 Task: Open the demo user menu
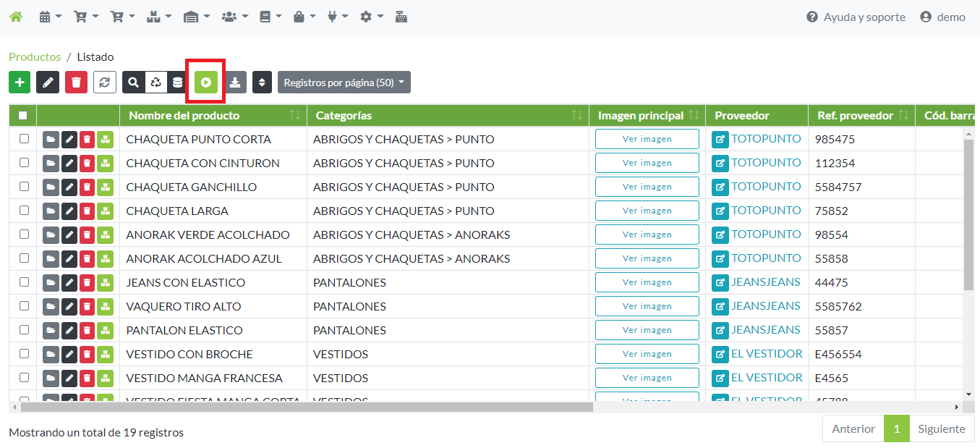tap(942, 17)
